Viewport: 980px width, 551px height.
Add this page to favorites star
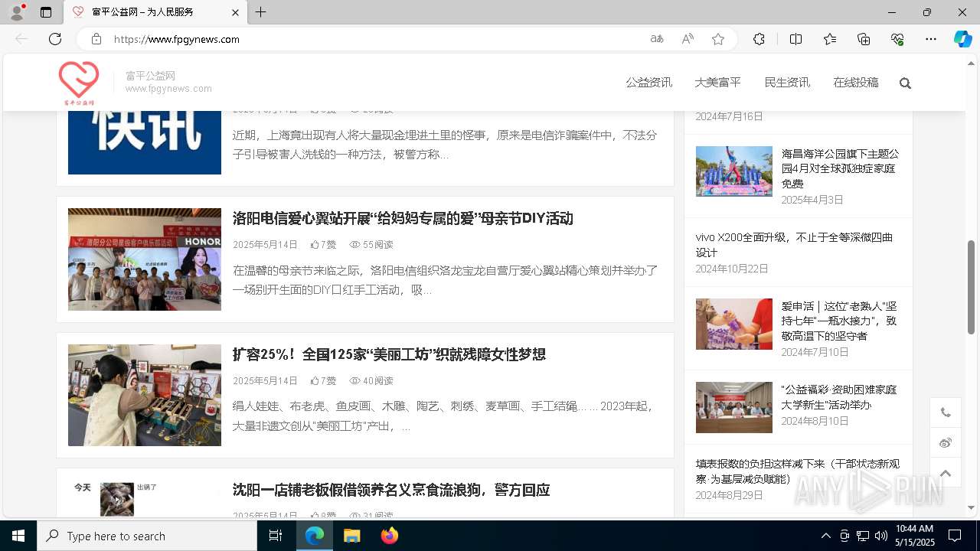pos(718,39)
